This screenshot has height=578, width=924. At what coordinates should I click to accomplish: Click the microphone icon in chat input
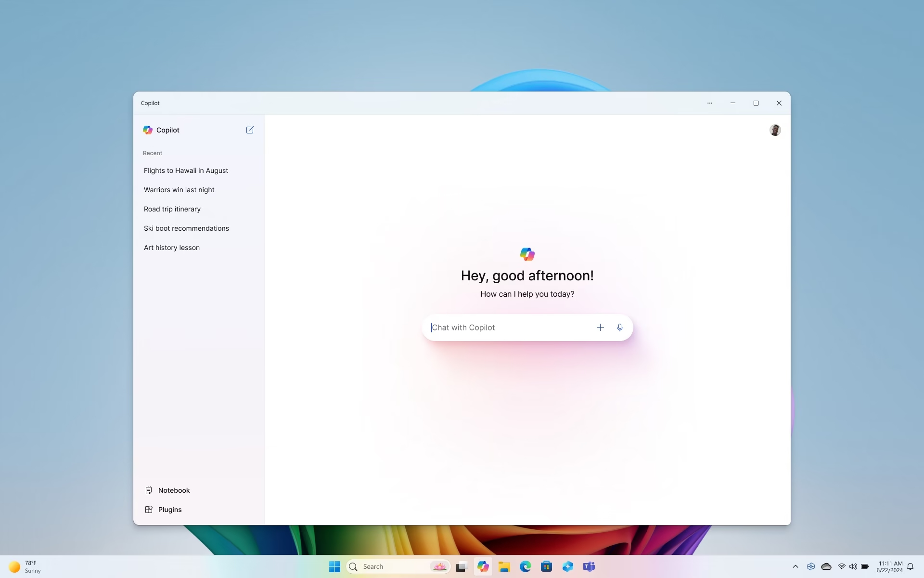(x=619, y=327)
